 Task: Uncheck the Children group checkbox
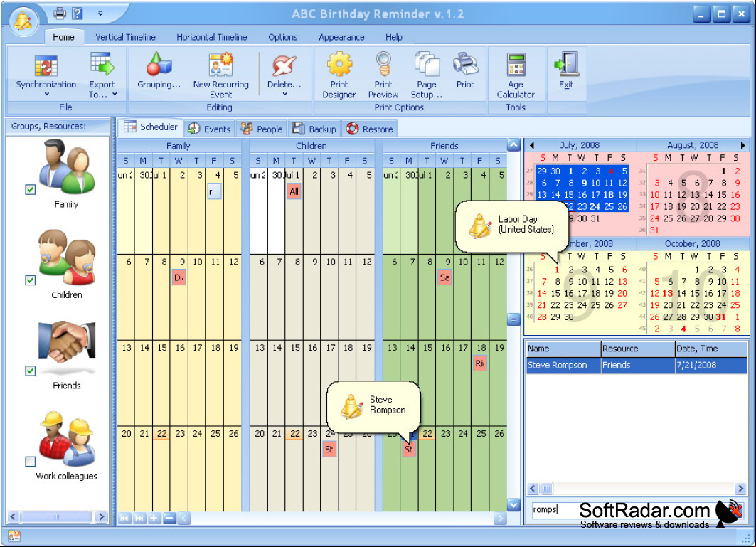click(31, 280)
